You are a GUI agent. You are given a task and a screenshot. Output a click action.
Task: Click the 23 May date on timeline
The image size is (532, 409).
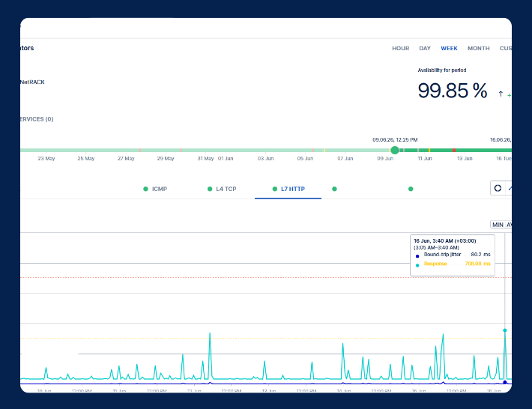[x=46, y=158]
